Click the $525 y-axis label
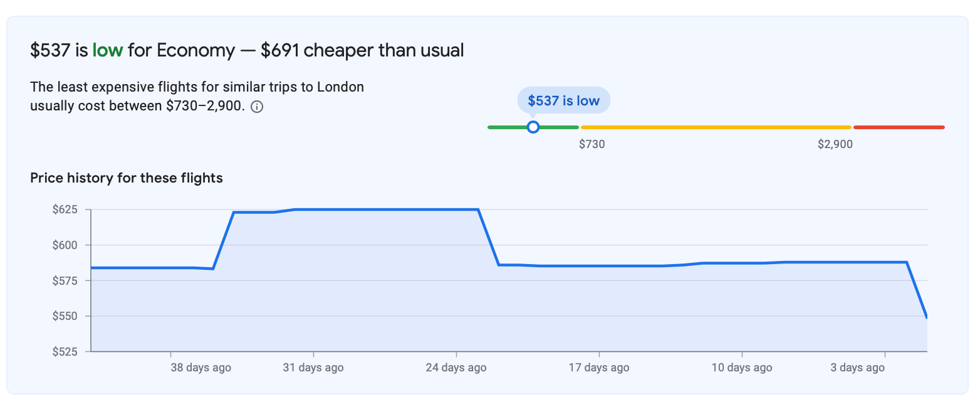Screen dimensions: 980x409 [65, 351]
